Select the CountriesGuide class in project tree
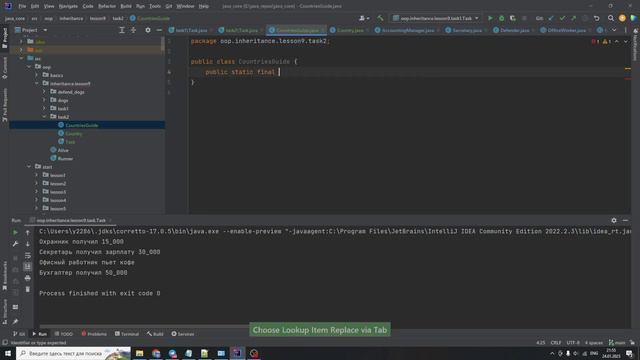This screenshot has width=640, height=360. coord(81,125)
